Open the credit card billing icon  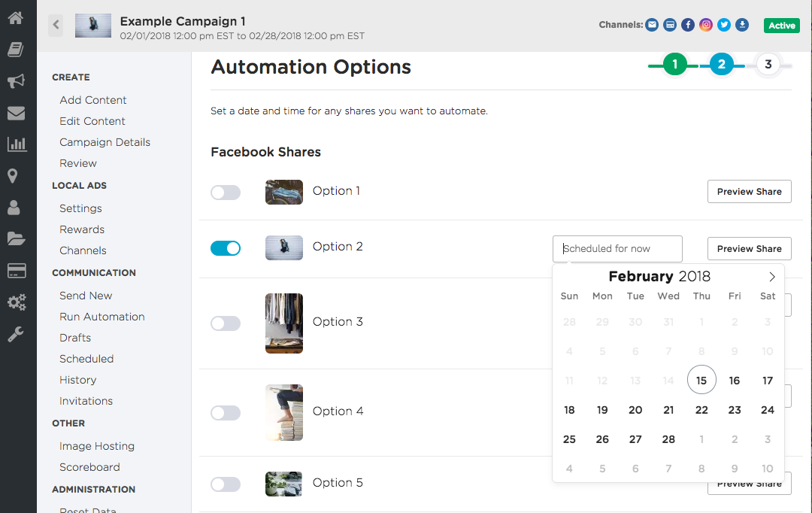click(x=17, y=271)
